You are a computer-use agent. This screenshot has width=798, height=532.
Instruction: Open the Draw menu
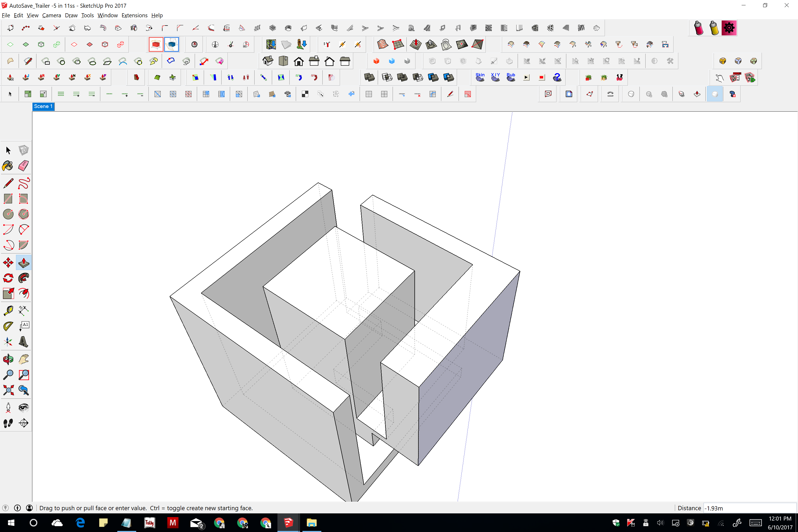[x=71, y=15]
